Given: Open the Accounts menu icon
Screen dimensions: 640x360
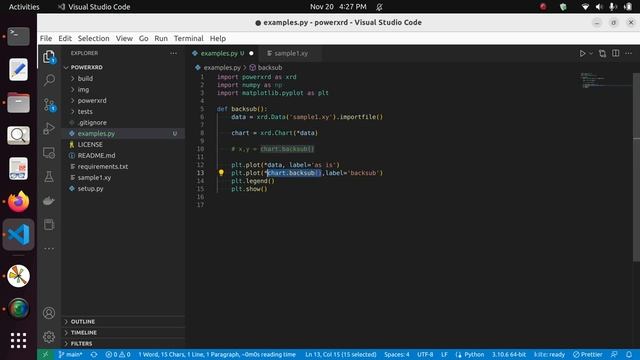Looking at the screenshot, I should pos(49,313).
